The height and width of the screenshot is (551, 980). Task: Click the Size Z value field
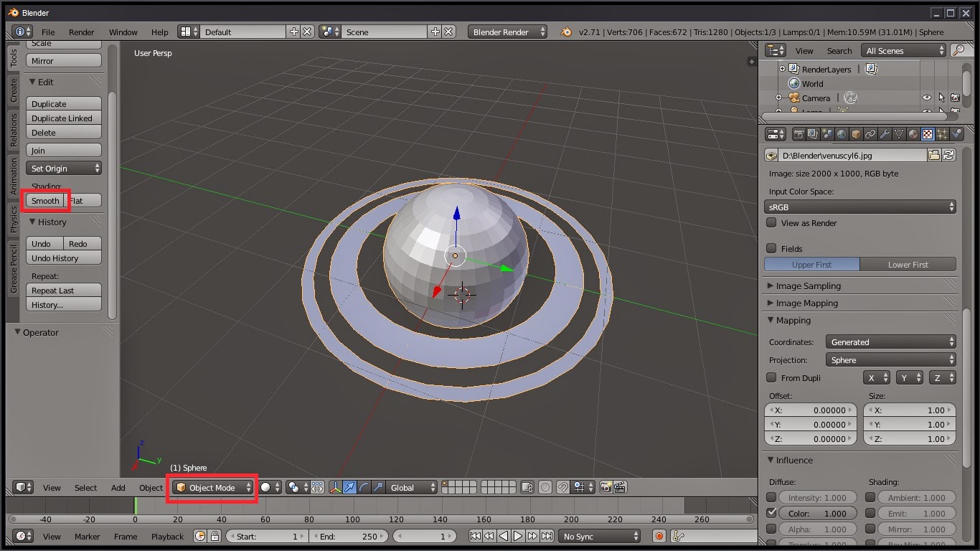(x=910, y=439)
